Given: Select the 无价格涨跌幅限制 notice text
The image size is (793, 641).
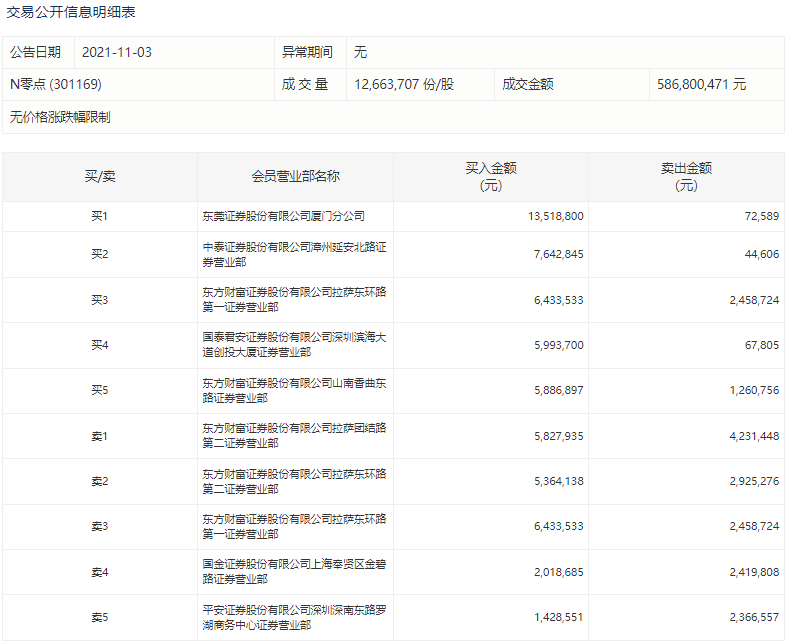Looking at the screenshot, I should coord(60,117).
